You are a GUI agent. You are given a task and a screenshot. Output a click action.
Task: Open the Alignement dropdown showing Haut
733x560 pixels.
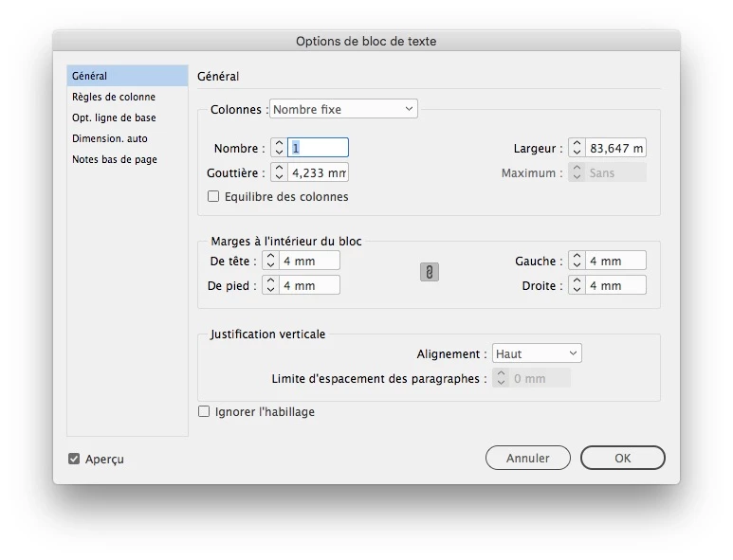pos(537,353)
